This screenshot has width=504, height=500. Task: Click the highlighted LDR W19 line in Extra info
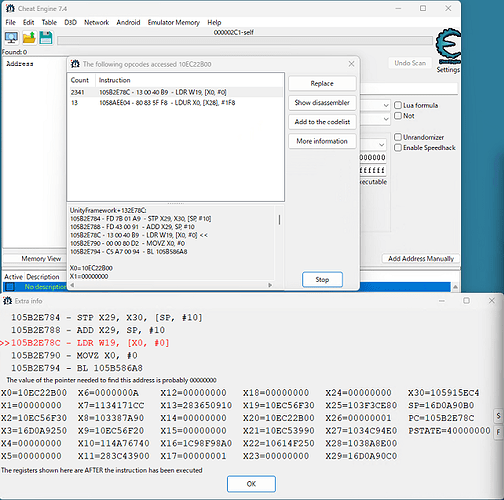tap(90, 343)
